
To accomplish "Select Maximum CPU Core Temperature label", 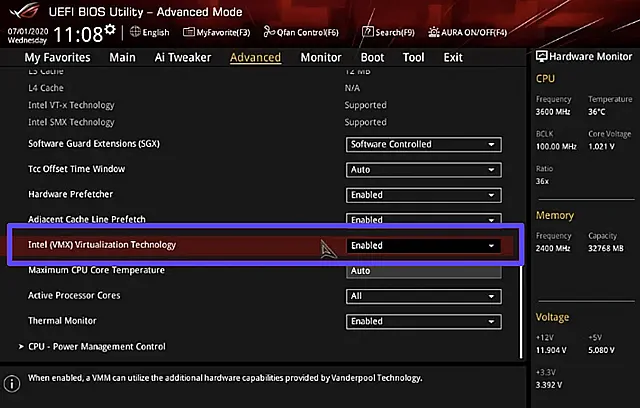I will point(96,270).
